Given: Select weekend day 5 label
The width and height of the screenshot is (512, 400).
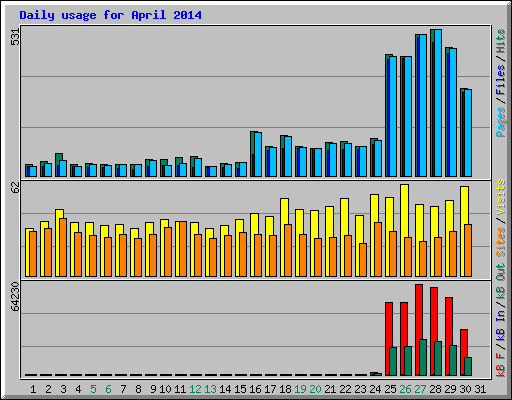Looking at the screenshot, I should (93, 389).
